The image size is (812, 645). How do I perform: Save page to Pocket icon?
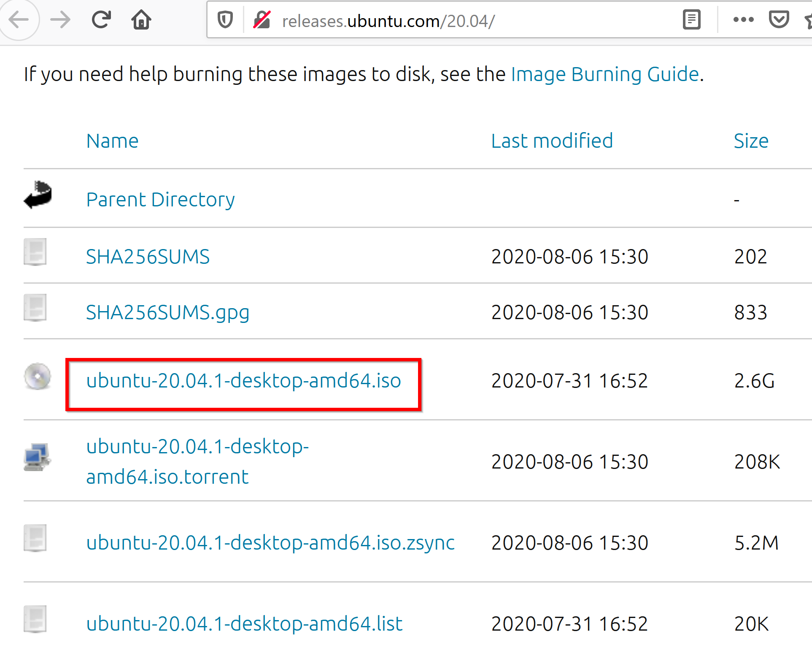pos(779,20)
